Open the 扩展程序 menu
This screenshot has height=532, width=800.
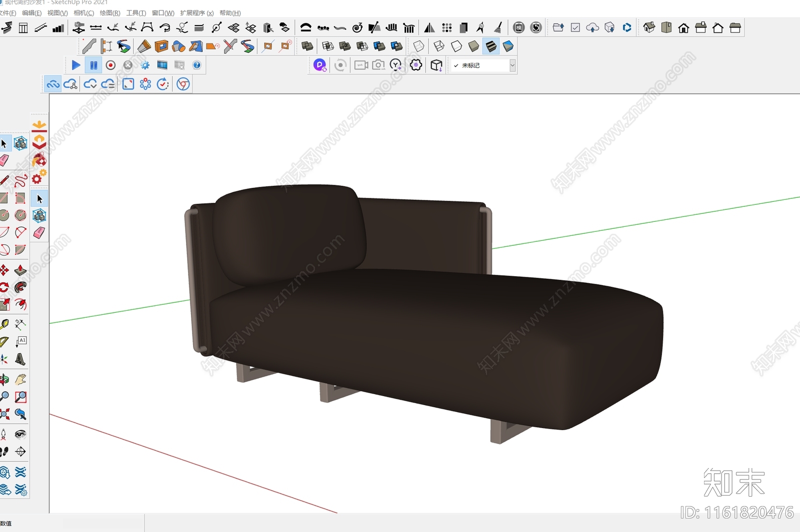(x=196, y=13)
